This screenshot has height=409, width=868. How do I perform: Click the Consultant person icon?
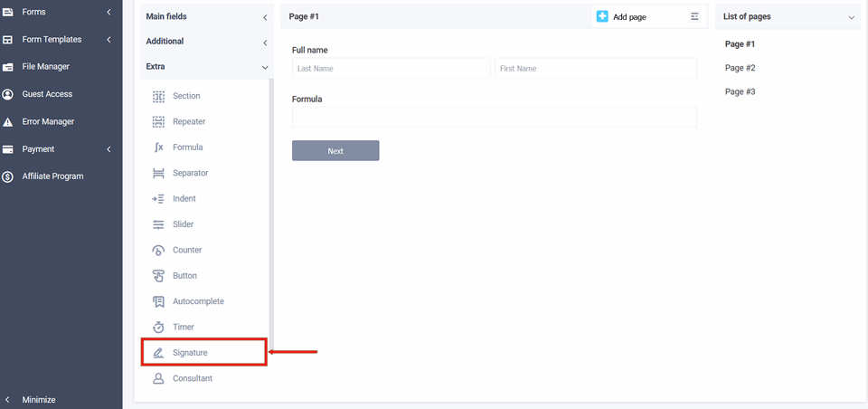158,378
